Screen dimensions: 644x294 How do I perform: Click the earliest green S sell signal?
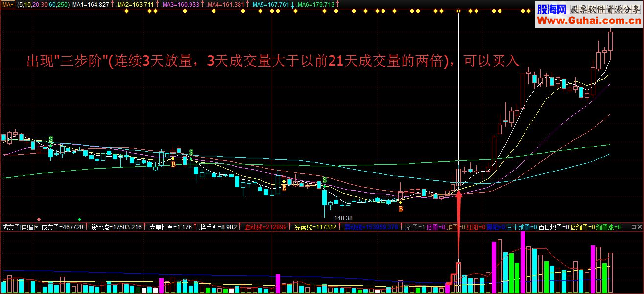(x=50, y=140)
